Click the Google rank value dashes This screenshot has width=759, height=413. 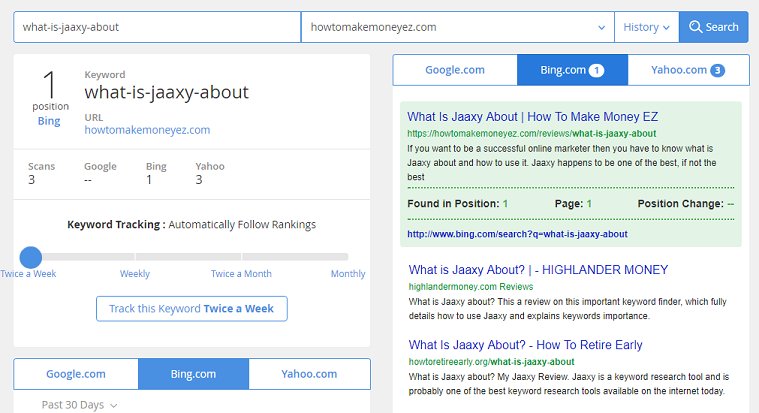tap(88, 180)
